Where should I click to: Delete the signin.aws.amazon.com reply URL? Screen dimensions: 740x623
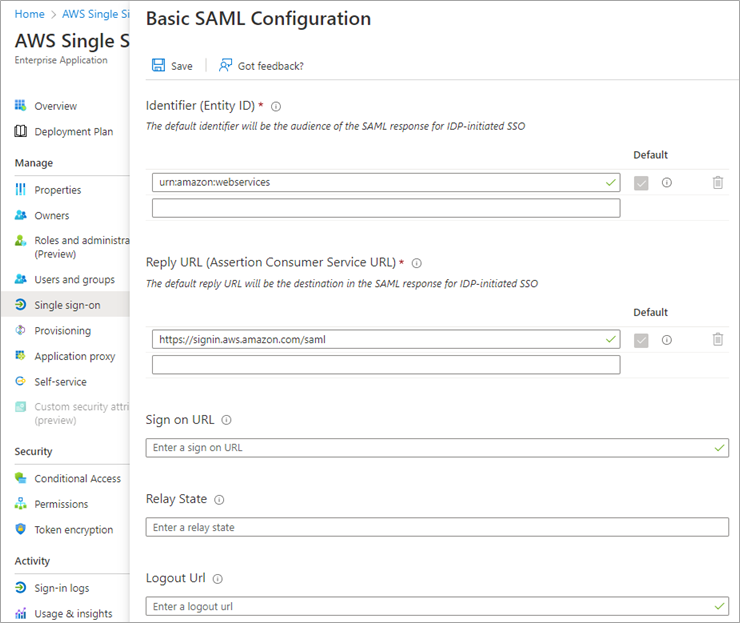click(717, 340)
